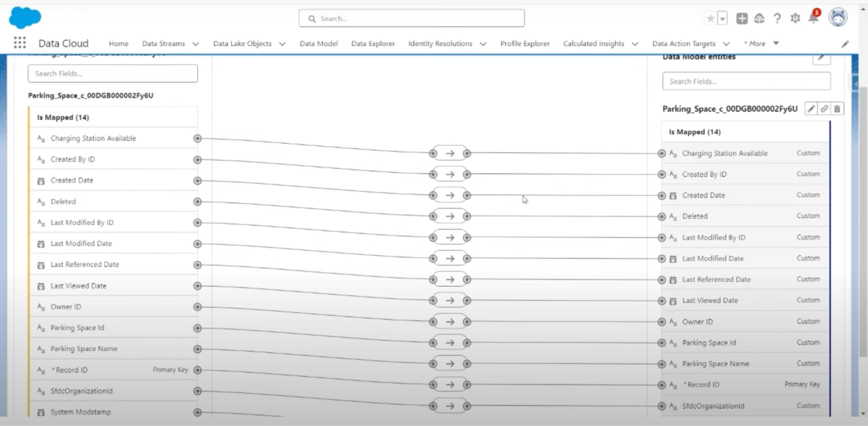Open the Setup gear icon
The width and height of the screenshot is (868, 426).
(795, 18)
